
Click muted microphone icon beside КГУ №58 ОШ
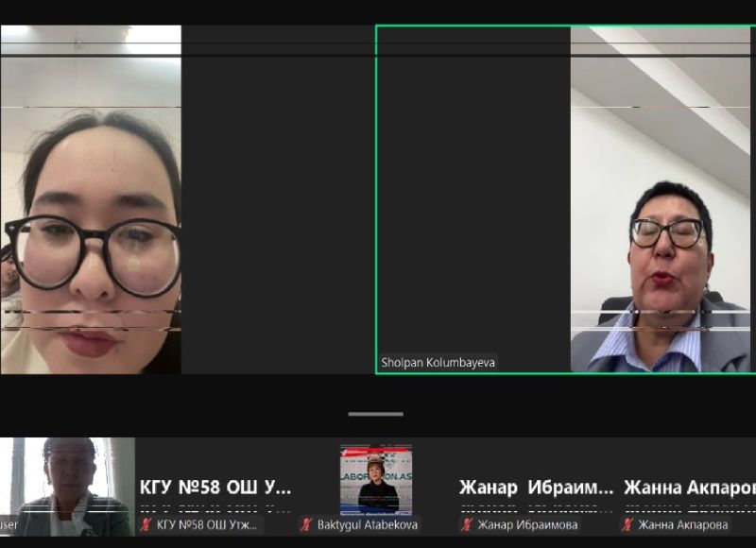tap(146, 524)
